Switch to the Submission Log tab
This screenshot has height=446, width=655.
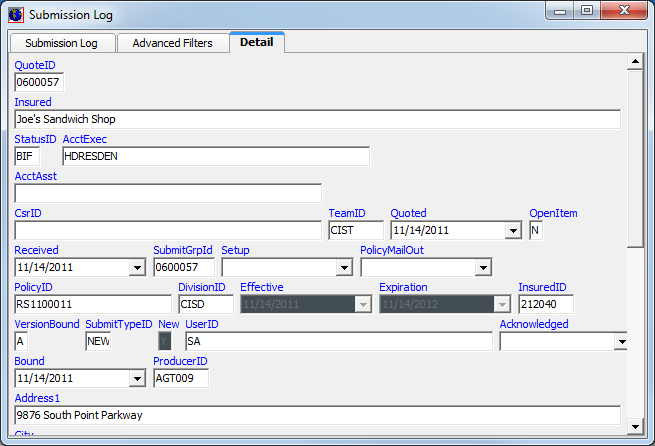coord(61,43)
